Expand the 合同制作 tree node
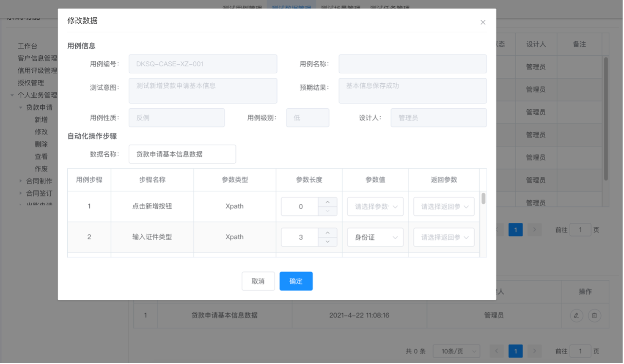 (21, 181)
